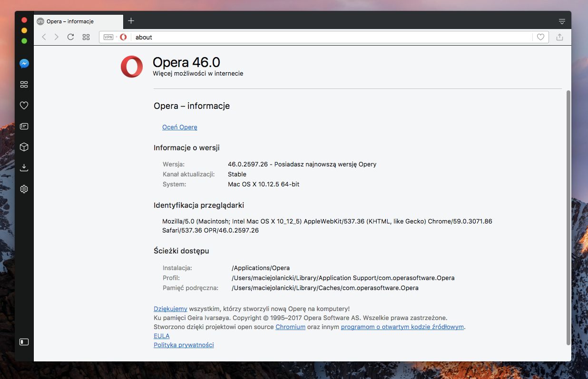Viewport: 588px width, 379px height.
Task: Minimize window with yellow button
Action: [24, 30]
